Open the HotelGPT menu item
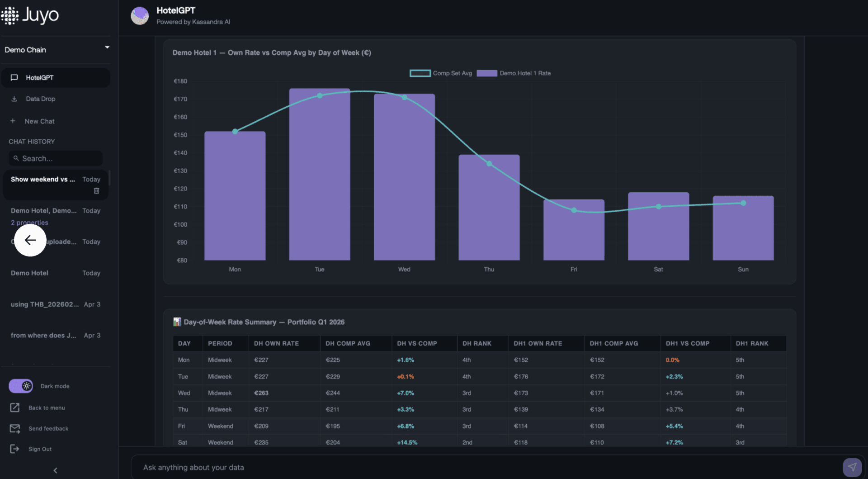 coord(56,78)
